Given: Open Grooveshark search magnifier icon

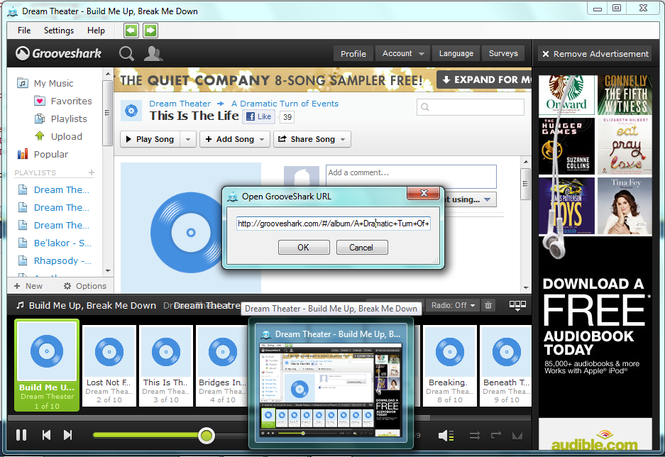Looking at the screenshot, I should point(126,54).
